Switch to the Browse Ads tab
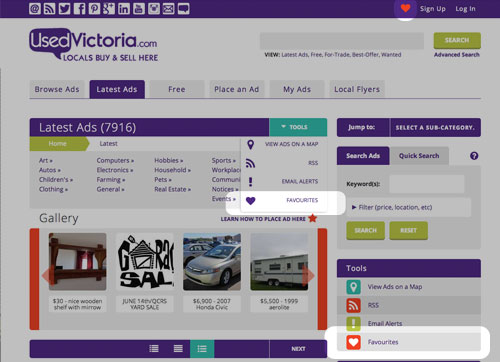 57,89
